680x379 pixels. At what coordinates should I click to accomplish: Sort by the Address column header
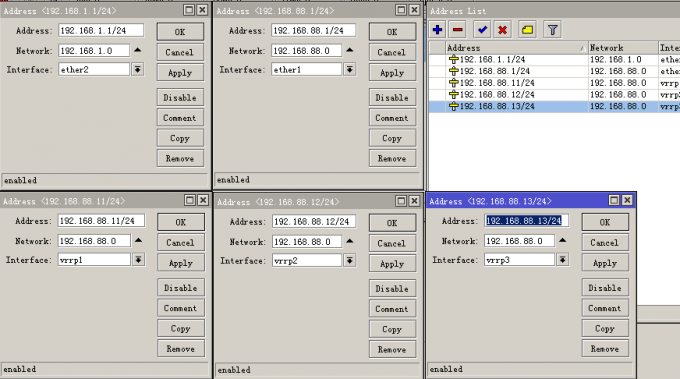(517, 48)
